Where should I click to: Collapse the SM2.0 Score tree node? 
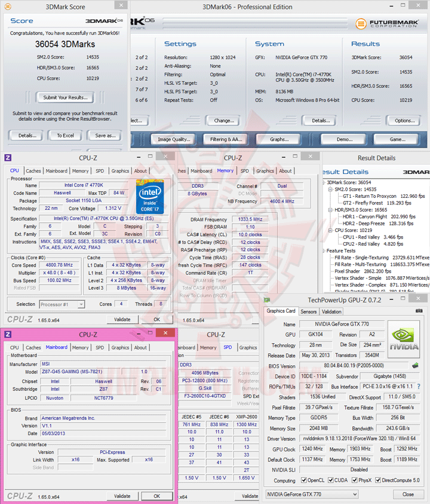click(x=330, y=190)
